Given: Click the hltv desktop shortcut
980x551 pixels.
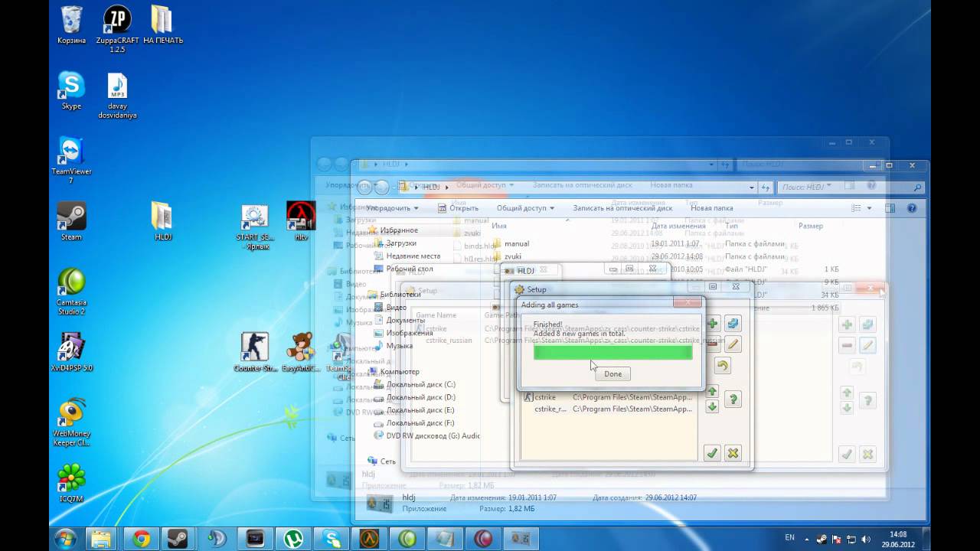Looking at the screenshot, I should 301,222.
